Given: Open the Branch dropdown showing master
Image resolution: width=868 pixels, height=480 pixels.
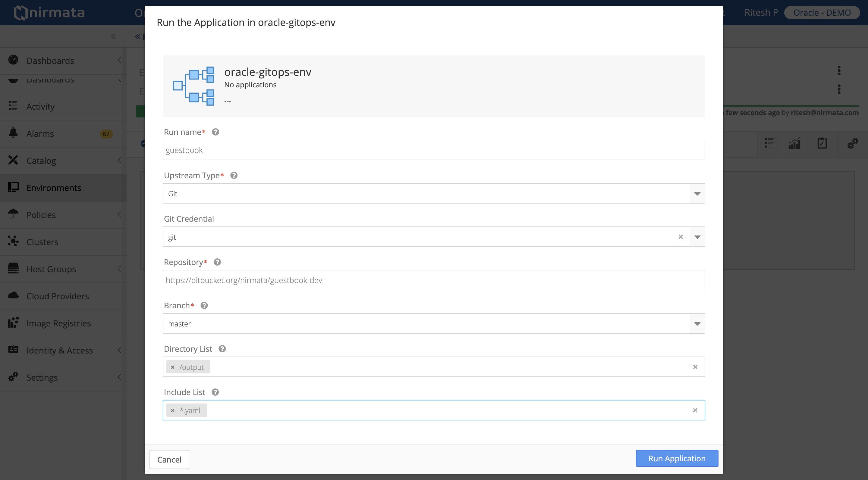Looking at the screenshot, I should [x=697, y=323].
